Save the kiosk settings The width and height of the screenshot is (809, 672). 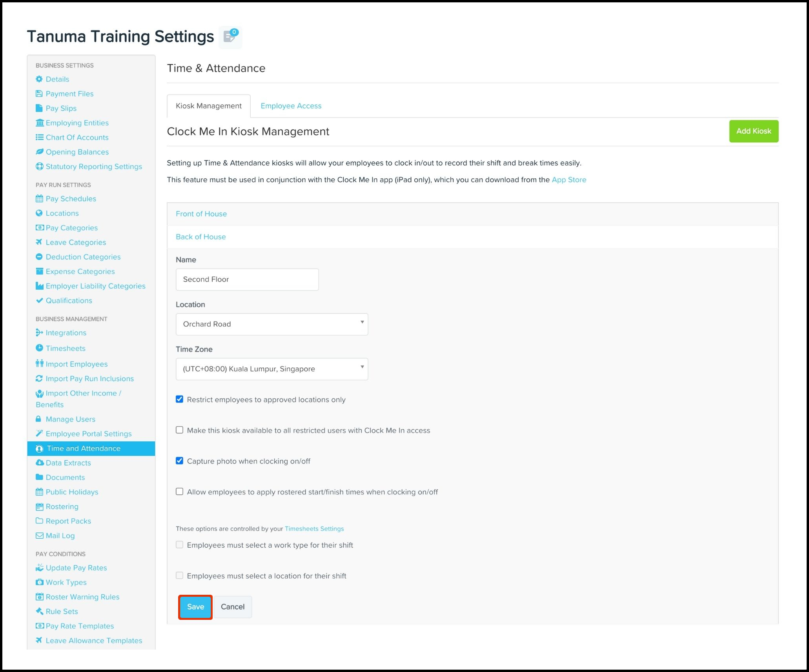tap(195, 607)
